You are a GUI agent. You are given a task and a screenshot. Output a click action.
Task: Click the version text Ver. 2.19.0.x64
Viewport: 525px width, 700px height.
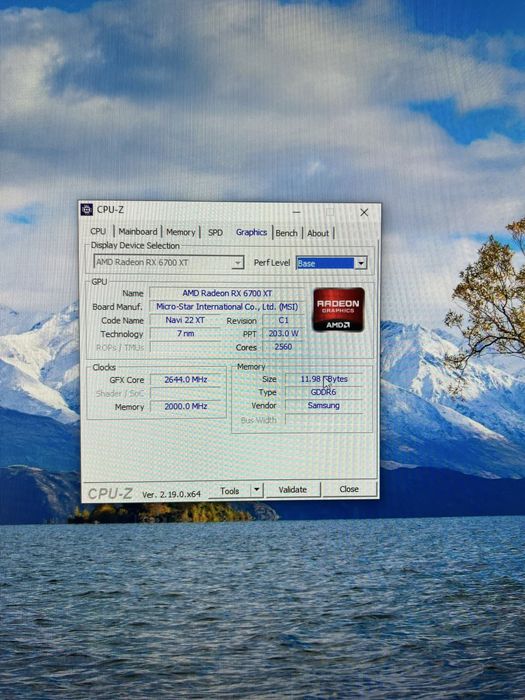tap(171, 494)
